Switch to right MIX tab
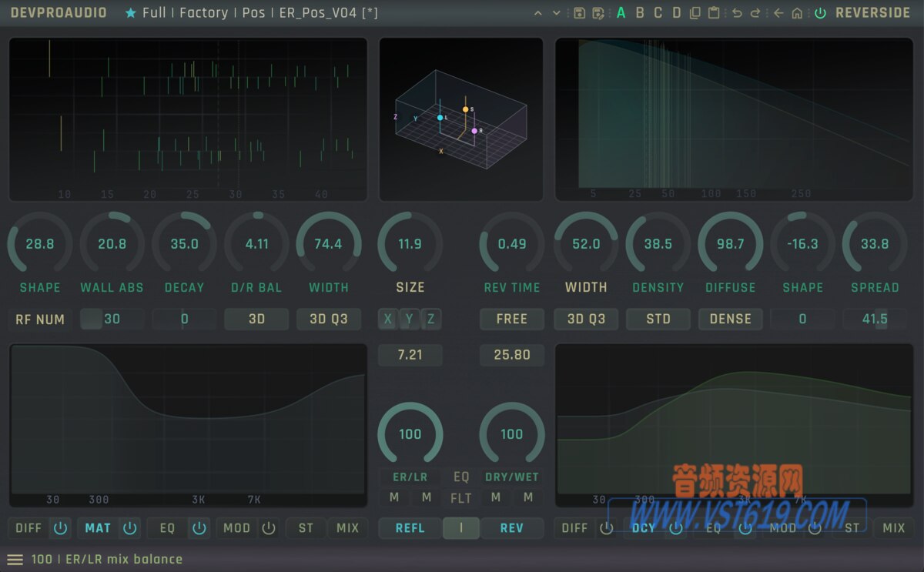This screenshot has width=924, height=572. point(894,528)
